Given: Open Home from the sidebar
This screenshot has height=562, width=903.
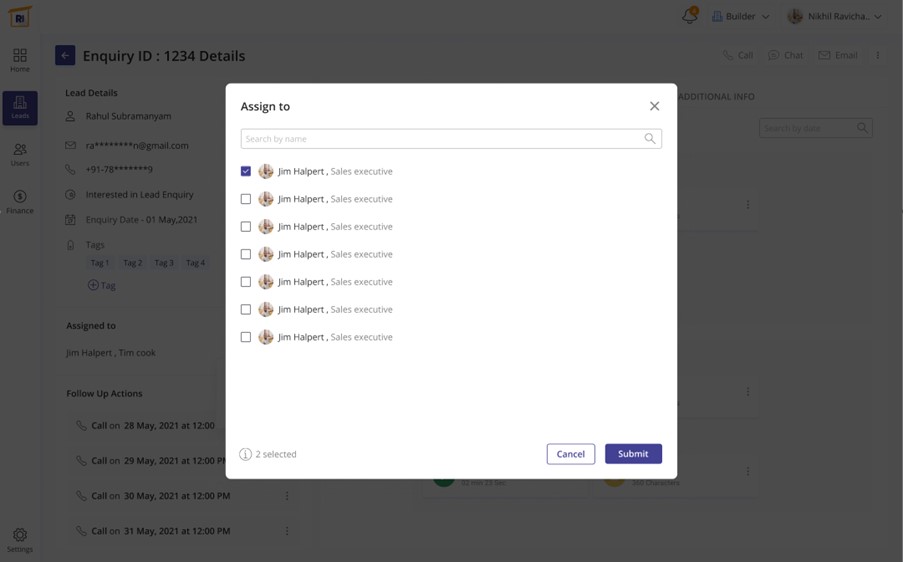Looking at the screenshot, I should pyautogui.click(x=20, y=60).
